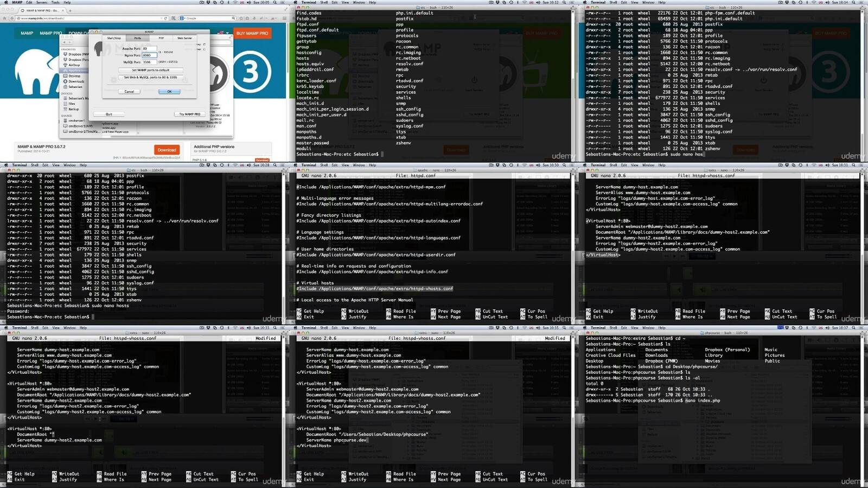This screenshot has height=488, width=868.
Task: Open the Tools menu in the MAMP menu bar
Action: [x=55, y=2]
